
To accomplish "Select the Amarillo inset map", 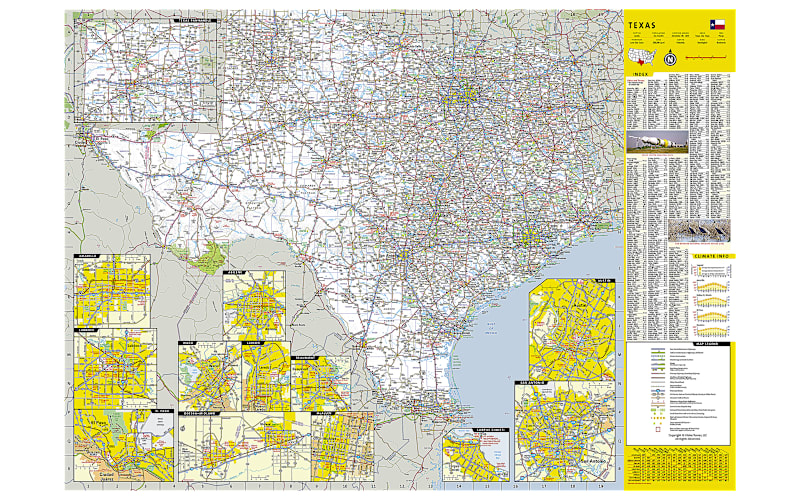I will click(x=112, y=291).
